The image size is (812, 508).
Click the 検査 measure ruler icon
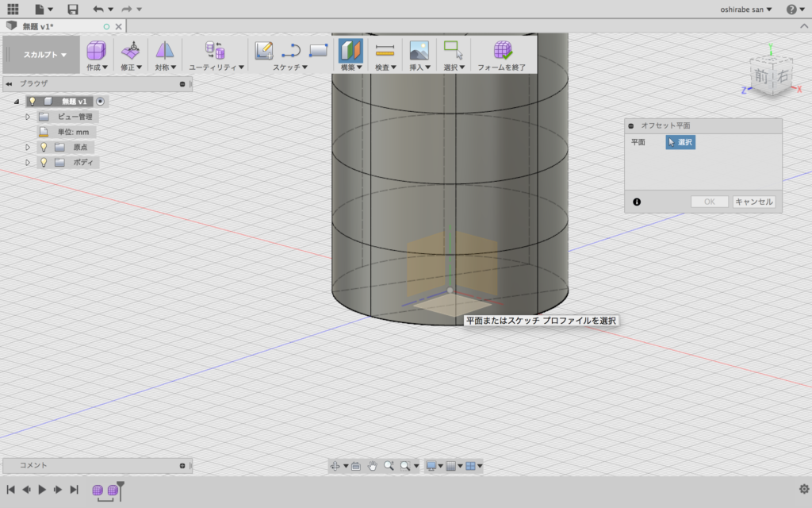[385, 50]
